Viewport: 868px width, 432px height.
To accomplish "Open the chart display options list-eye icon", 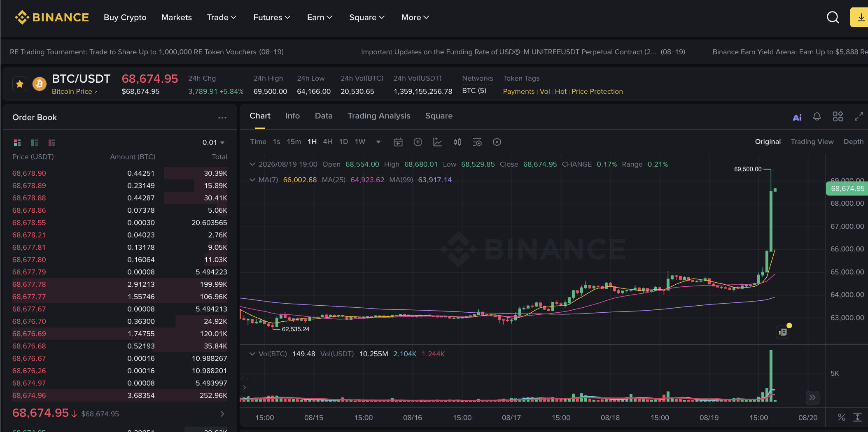I will [x=477, y=142].
